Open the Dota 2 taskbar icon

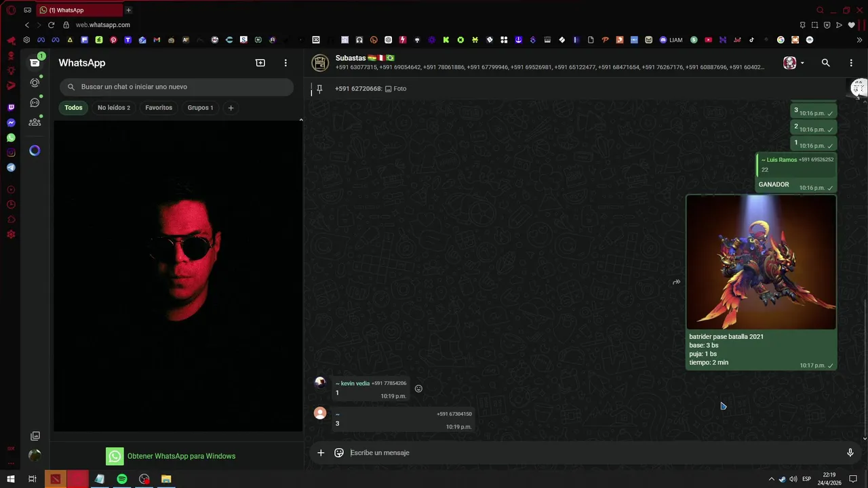(56, 479)
